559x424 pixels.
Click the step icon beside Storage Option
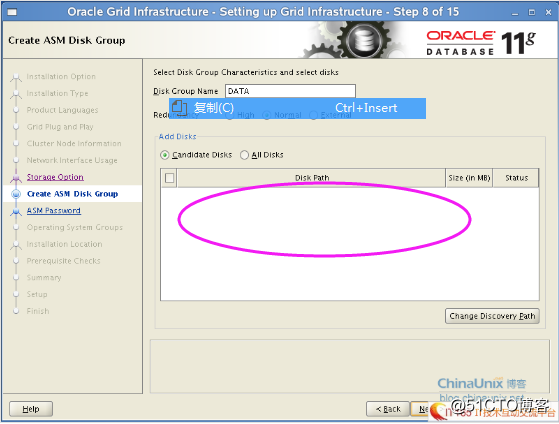pyautogui.click(x=16, y=178)
